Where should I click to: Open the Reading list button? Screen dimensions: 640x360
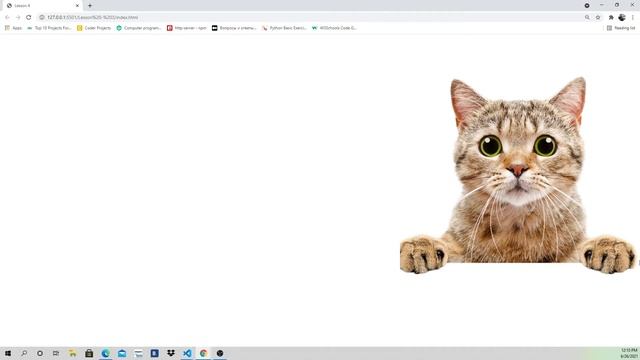(621, 28)
